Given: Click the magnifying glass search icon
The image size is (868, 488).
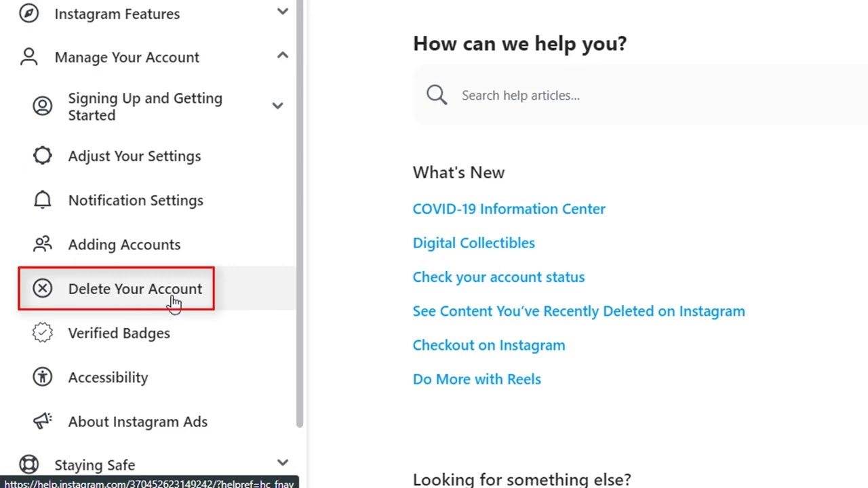Looking at the screenshot, I should [x=437, y=95].
